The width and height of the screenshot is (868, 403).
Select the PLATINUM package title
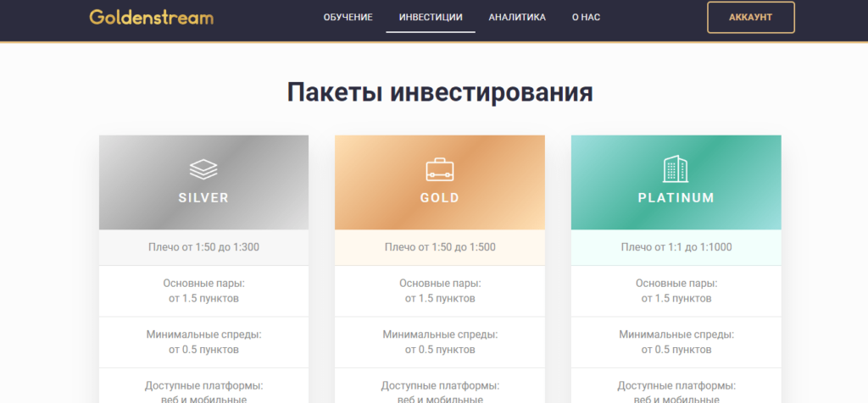coord(676,198)
